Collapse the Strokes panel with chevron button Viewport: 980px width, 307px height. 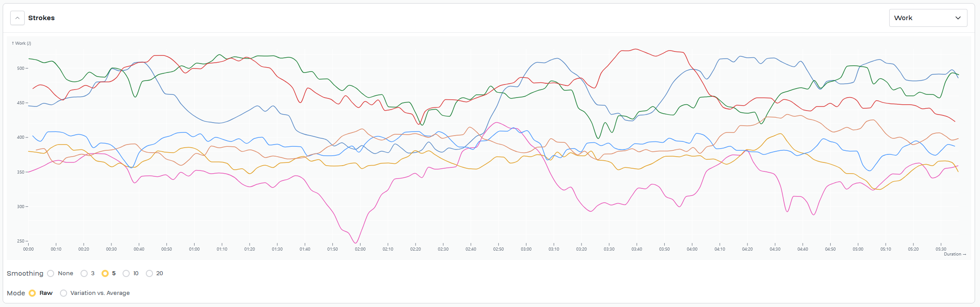(x=17, y=18)
